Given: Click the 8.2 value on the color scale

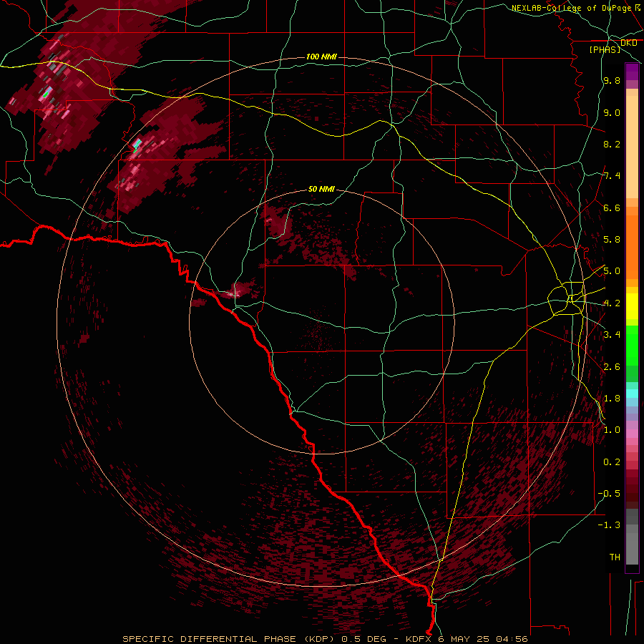Looking at the screenshot, I should click(612, 144).
